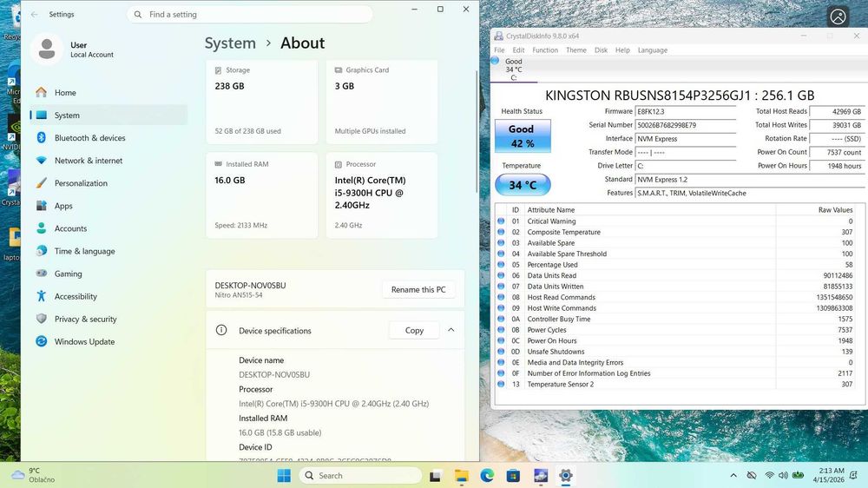The width and height of the screenshot is (868, 488).
Task: Click the Find a setting search box
Action: (250, 15)
